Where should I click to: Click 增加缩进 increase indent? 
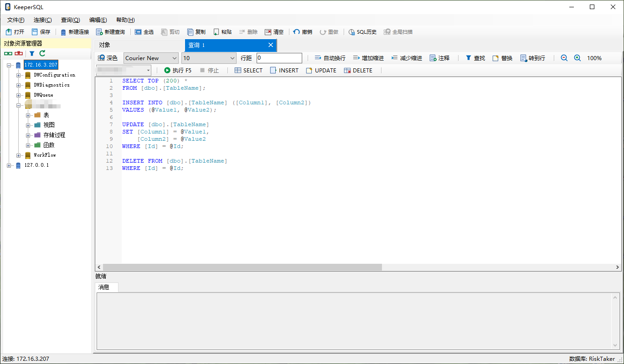368,58
